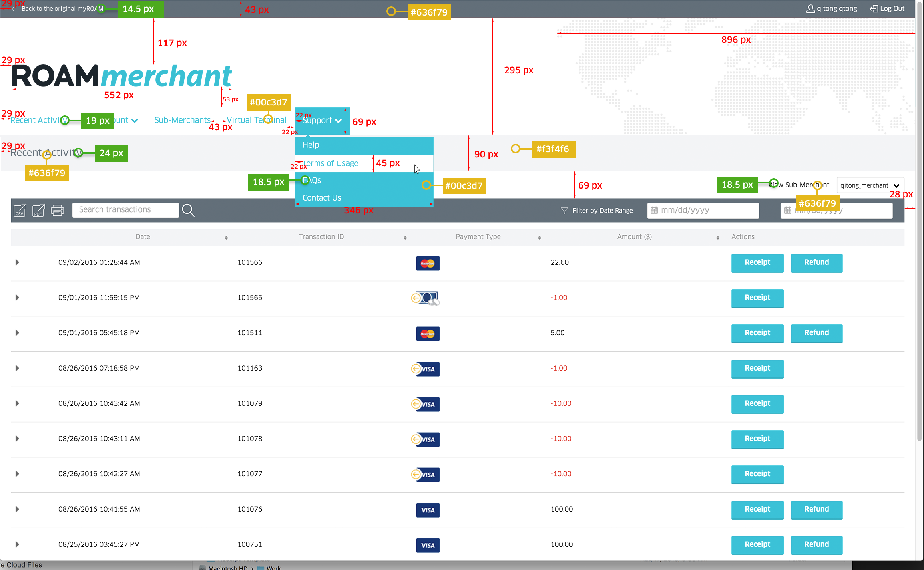Image resolution: width=924 pixels, height=570 pixels.
Task: Export transactions as PDF icon
Action: click(x=39, y=210)
